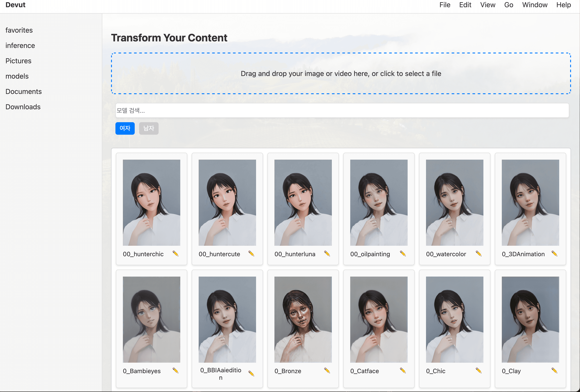The height and width of the screenshot is (392, 580).
Task: Click the drag and drop upload area
Action: tap(340, 73)
